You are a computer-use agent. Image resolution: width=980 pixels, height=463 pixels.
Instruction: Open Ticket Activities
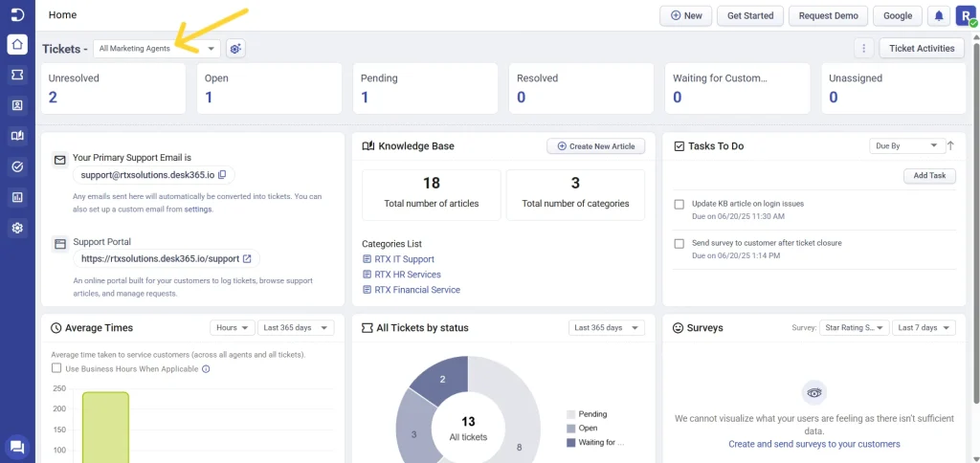click(922, 48)
